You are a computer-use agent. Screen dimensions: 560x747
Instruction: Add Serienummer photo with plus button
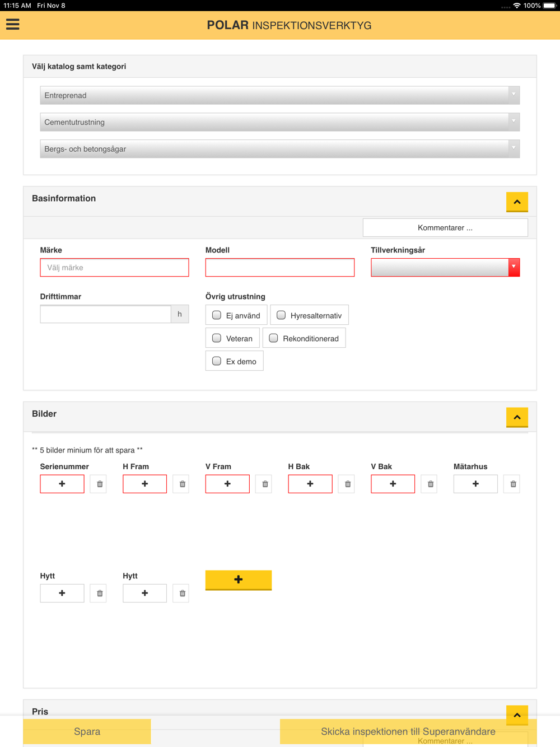click(62, 484)
